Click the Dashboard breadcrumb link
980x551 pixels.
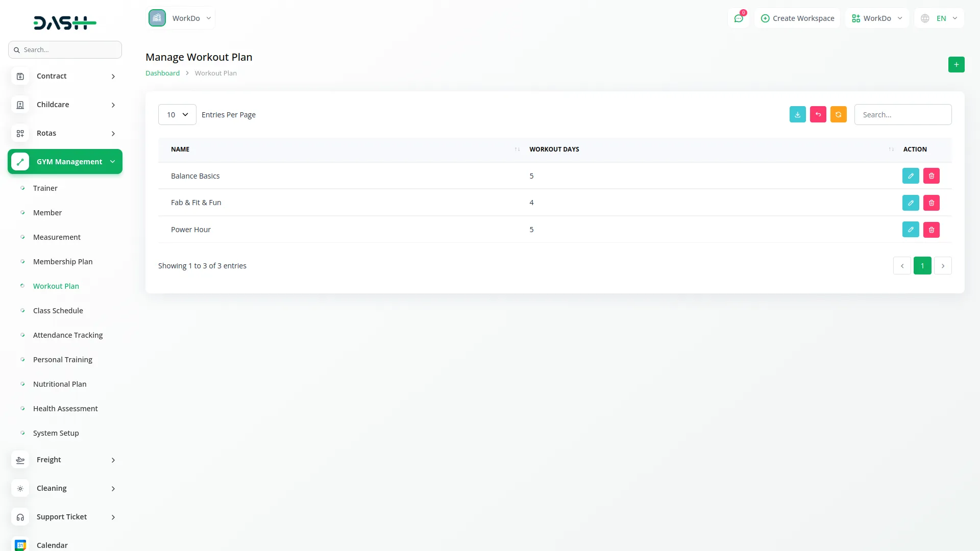coord(162,73)
